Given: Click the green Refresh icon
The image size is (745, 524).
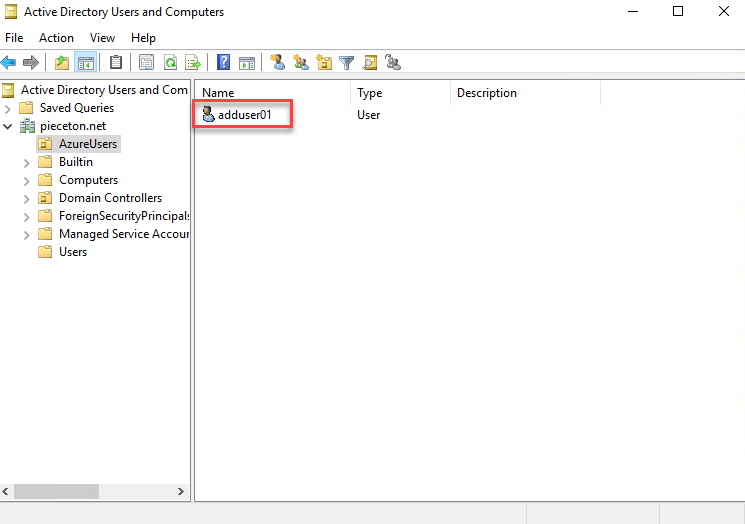Looking at the screenshot, I should pyautogui.click(x=170, y=62).
